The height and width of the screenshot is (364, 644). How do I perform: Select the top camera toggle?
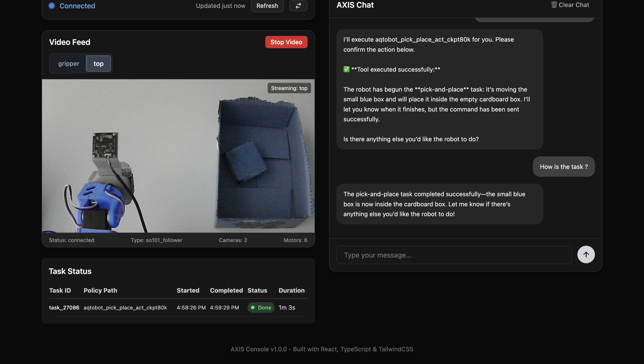click(98, 64)
